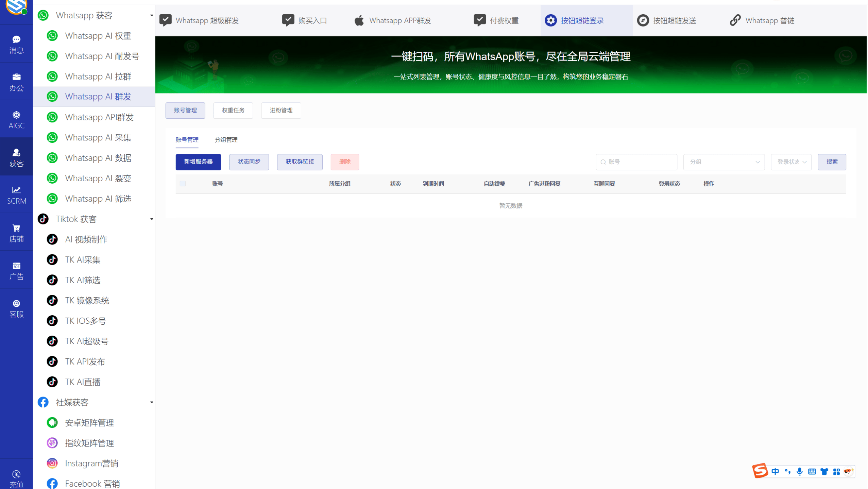Click the 新增服务器 button
Viewport: 868px width, 489px height.
198,162
